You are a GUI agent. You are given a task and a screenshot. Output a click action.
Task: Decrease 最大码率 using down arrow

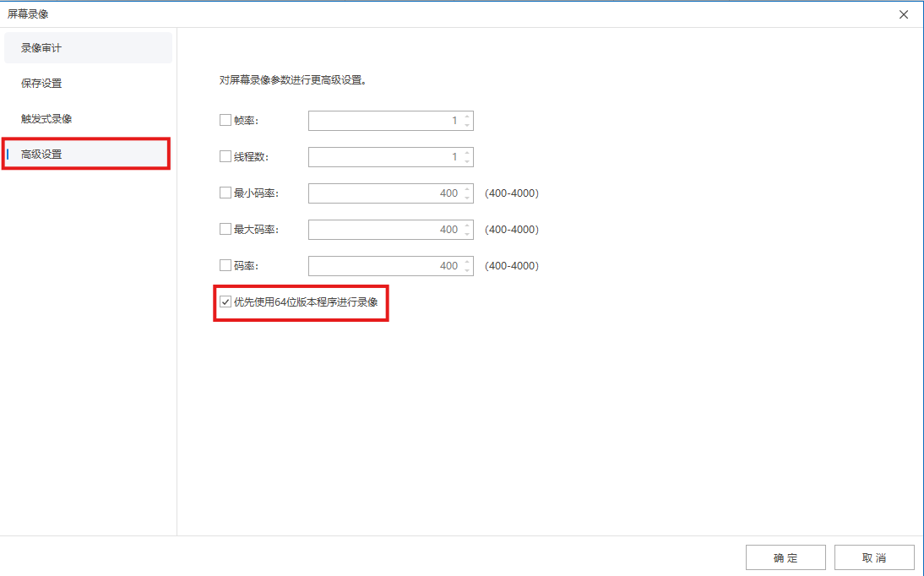[x=467, y=234]
